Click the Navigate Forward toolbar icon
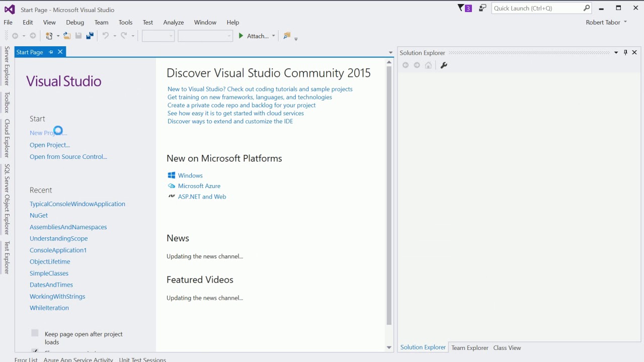644x362 pixels. coord(33,36)
